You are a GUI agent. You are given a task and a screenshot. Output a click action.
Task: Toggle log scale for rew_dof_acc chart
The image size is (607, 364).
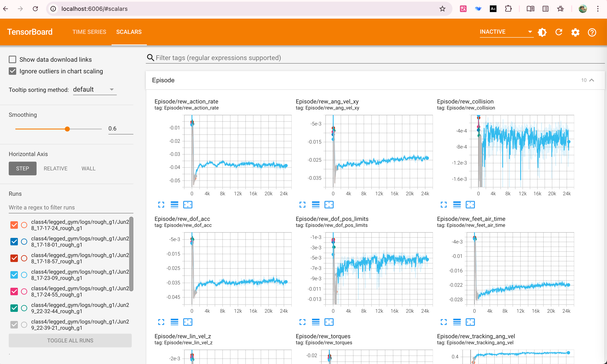pyautogui.click(x=174, y=322)
